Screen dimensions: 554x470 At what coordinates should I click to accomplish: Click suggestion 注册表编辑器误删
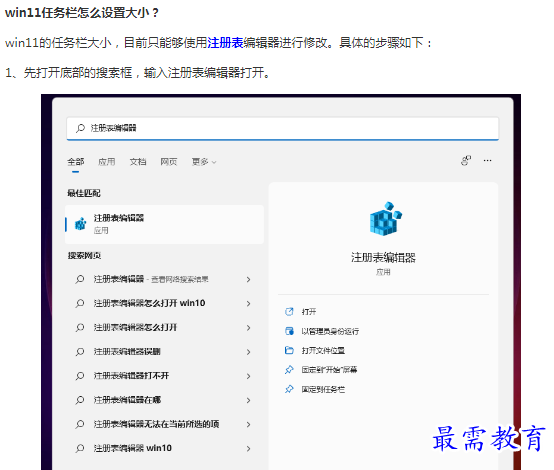click(127, 352)
